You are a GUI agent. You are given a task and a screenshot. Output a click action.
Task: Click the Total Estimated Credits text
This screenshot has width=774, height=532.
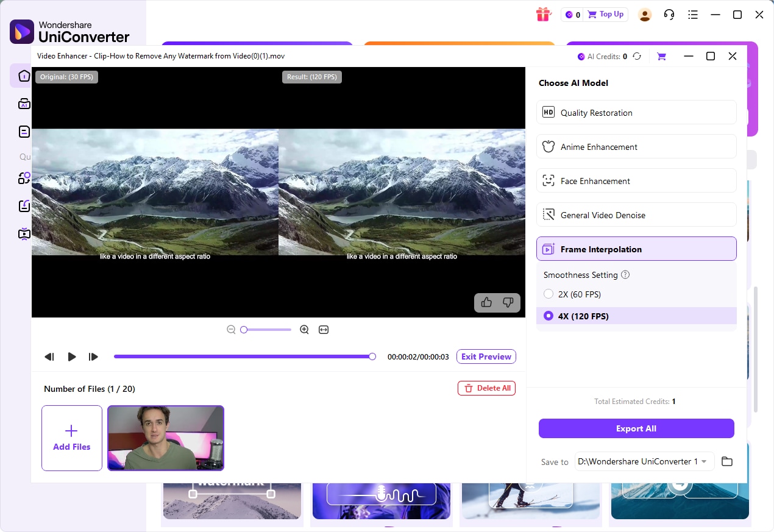point(635,402)
